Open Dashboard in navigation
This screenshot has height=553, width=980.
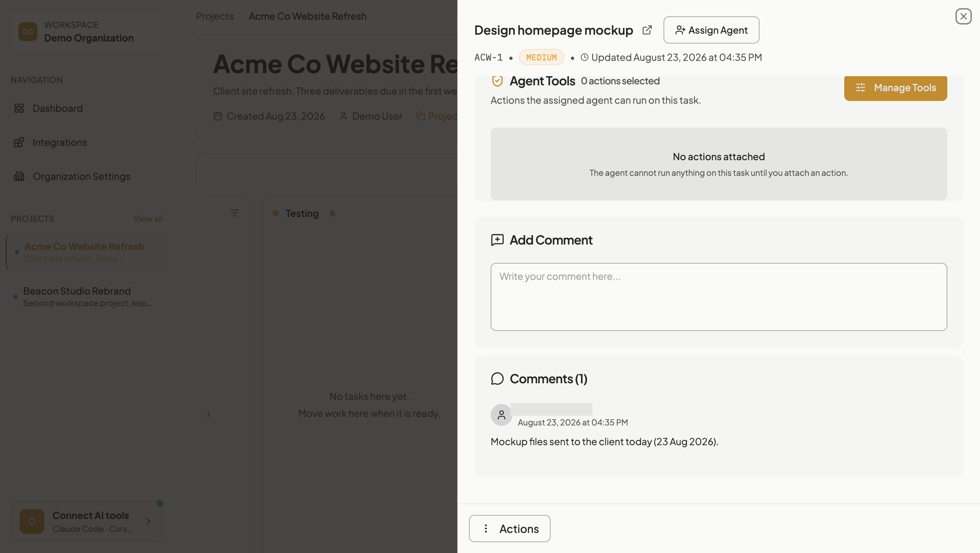pyautogui.click(x=87, y=108)
